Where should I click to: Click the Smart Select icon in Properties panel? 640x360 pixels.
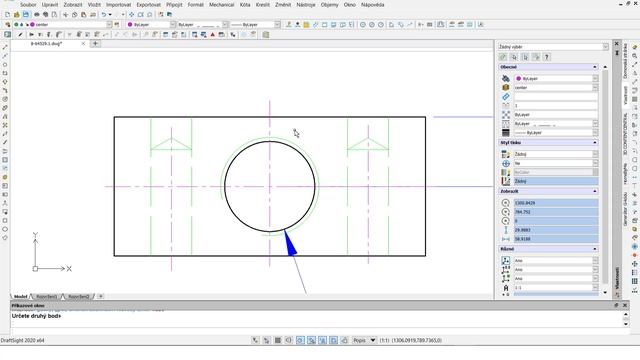[x=503, y=57]
